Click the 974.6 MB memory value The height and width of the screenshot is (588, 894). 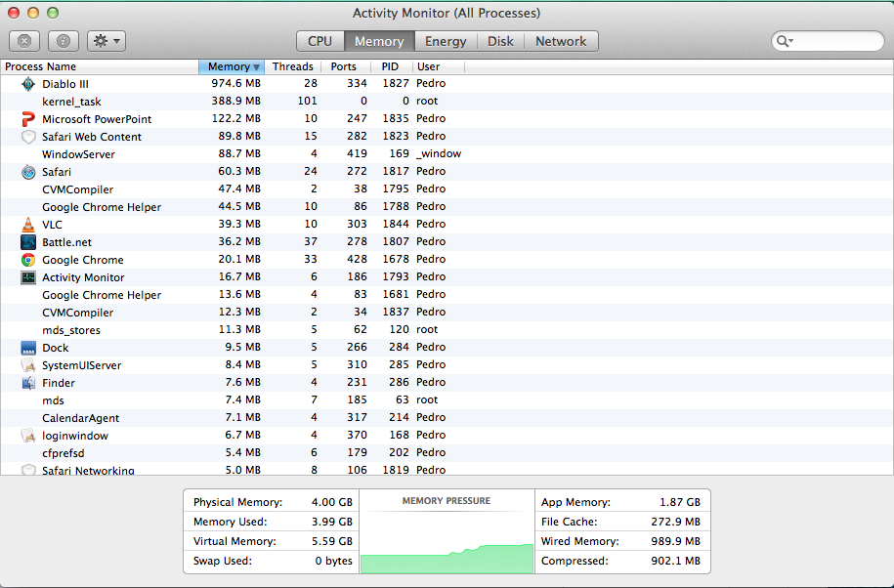(x=236, y=83)
